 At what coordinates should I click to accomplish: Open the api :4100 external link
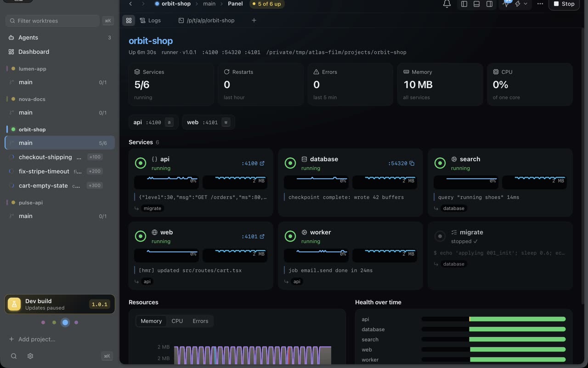coord(253,163)
